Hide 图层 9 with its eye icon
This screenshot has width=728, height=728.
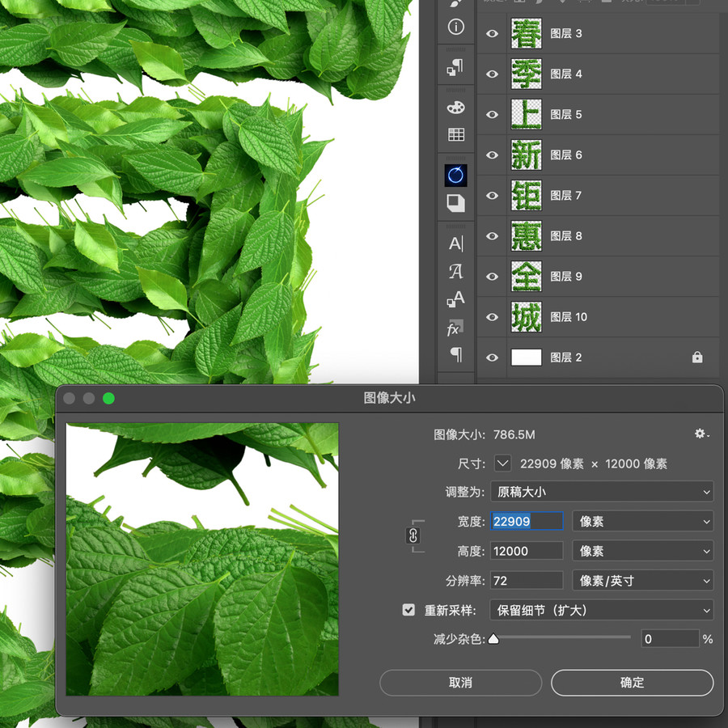[492, 277]
